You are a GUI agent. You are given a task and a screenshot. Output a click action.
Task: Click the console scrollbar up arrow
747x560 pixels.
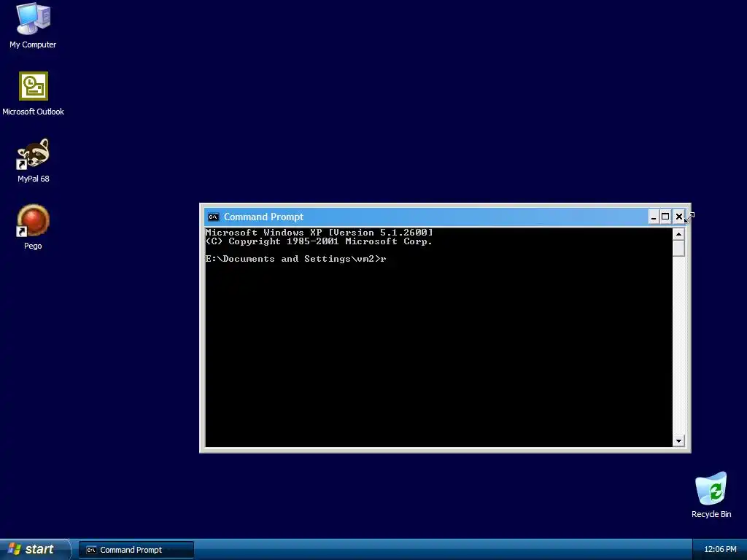point(679,234)
